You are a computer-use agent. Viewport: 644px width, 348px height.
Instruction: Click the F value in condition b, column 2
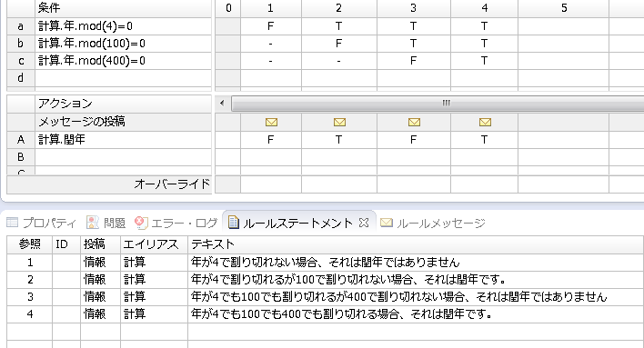(x=339, y=44)
